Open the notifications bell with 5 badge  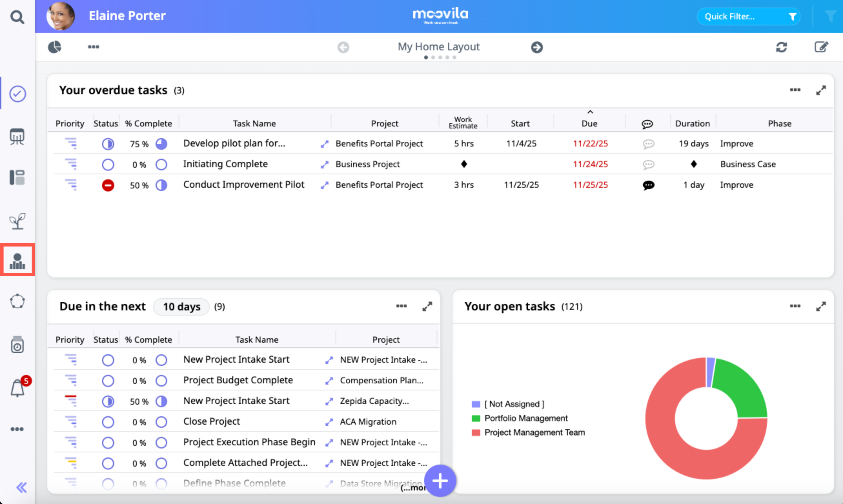tap(18, 388)
